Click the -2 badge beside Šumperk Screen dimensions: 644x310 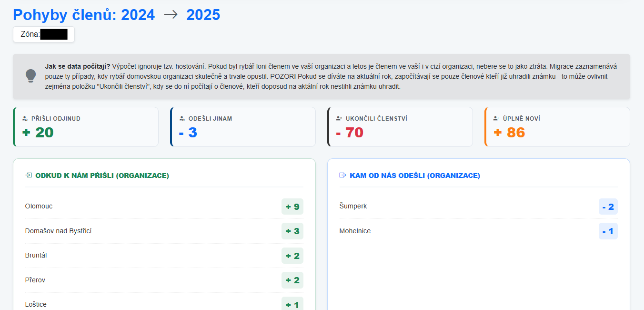coord(608,206)
